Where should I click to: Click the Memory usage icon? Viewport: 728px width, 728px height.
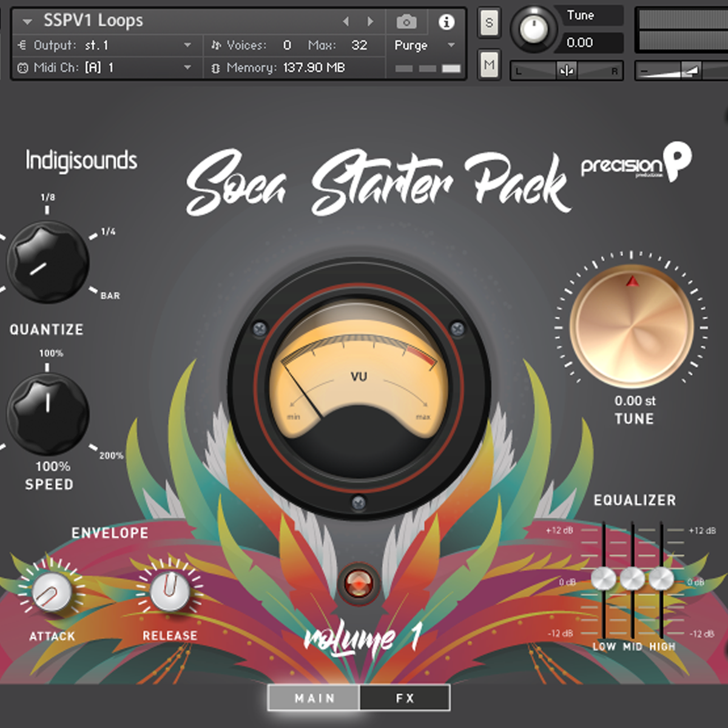point(217,68)
